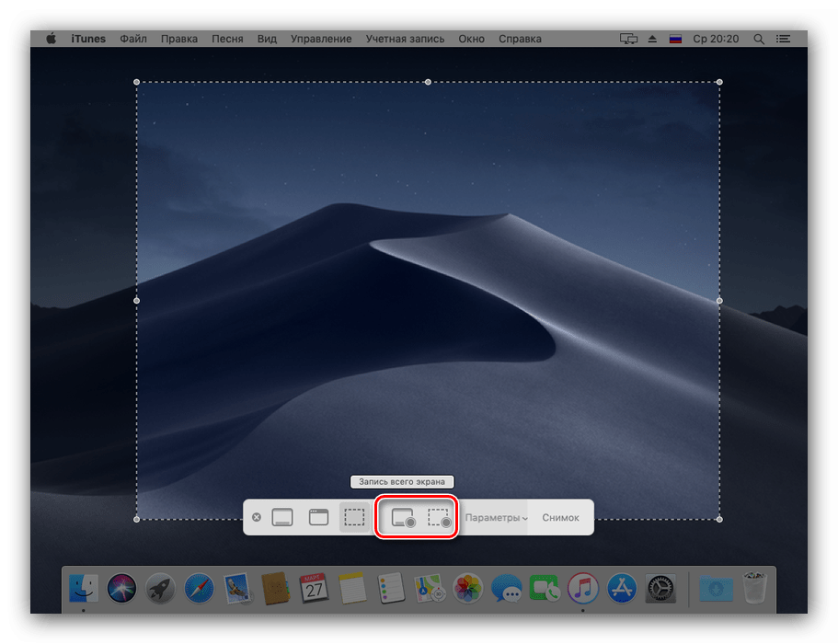Dismiss the screenshot toolbar with the X button
The image size is (838, 644).
pos(256,517)
